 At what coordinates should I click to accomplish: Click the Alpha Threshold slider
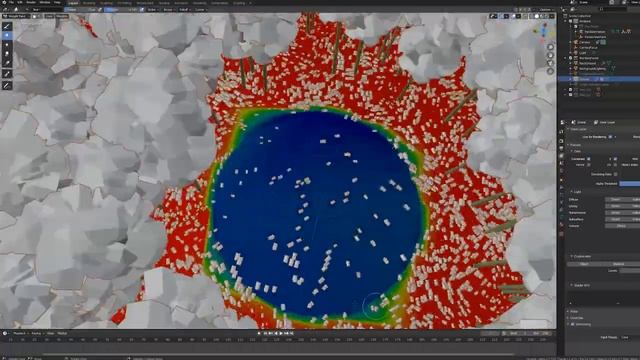629,184
